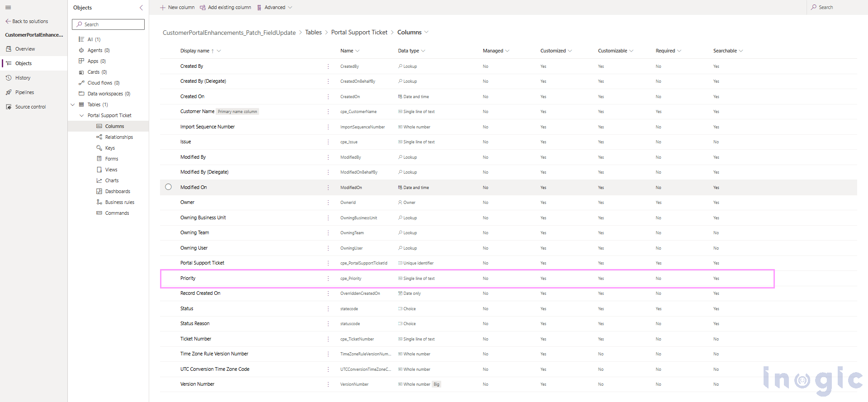Open the Record Created On column

(x=200, y=293)
